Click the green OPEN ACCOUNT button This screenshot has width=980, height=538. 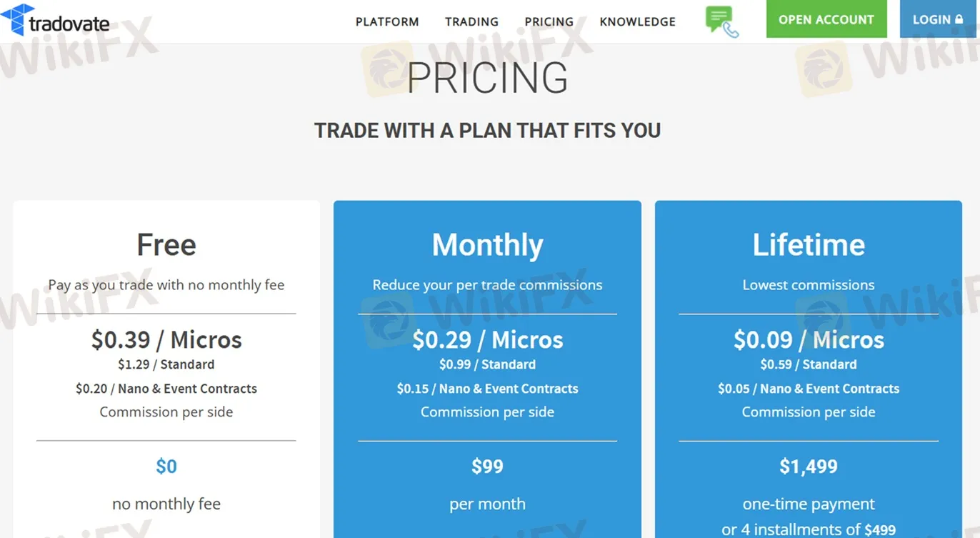pos(826,19)
